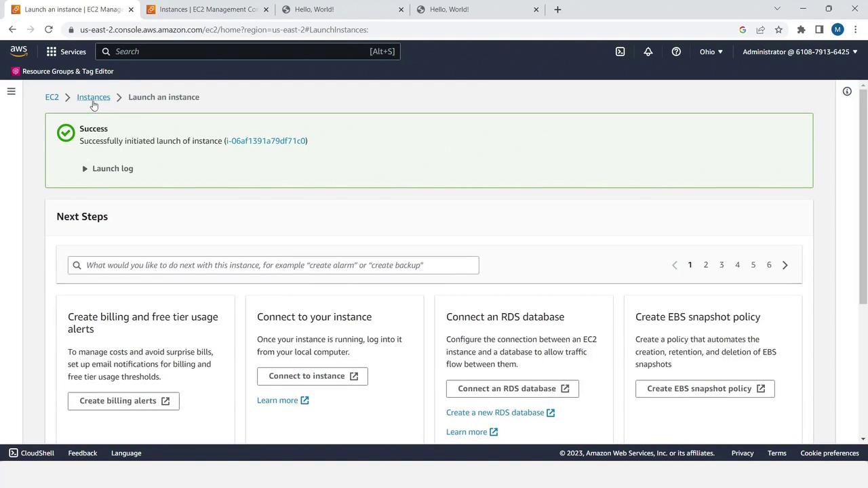Click the Instances breadcrumb link
This screenshot has height=488, width=868.
tap(94, 97)
